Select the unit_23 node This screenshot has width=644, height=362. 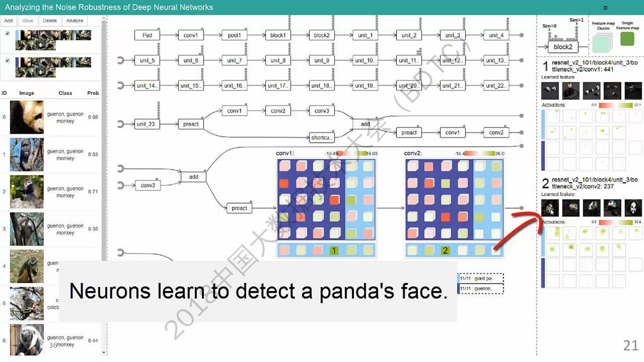pos(147,124)
